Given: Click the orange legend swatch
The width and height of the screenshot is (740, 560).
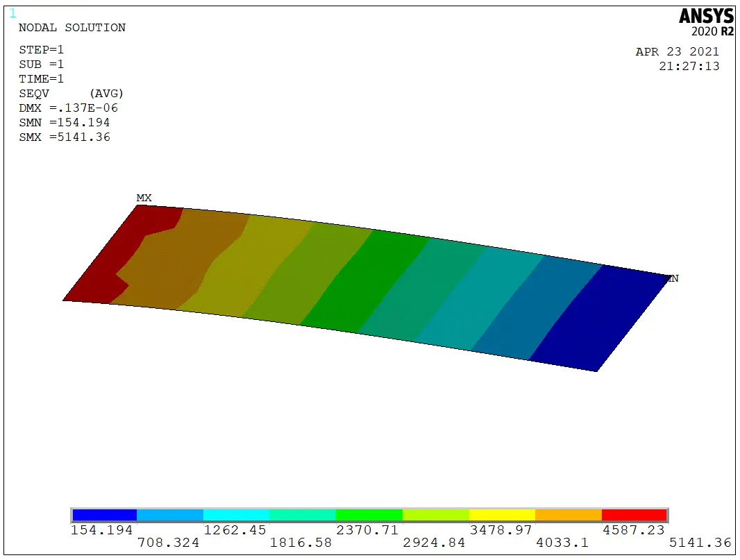Looking at the screenshot, I should coord(569,515).
